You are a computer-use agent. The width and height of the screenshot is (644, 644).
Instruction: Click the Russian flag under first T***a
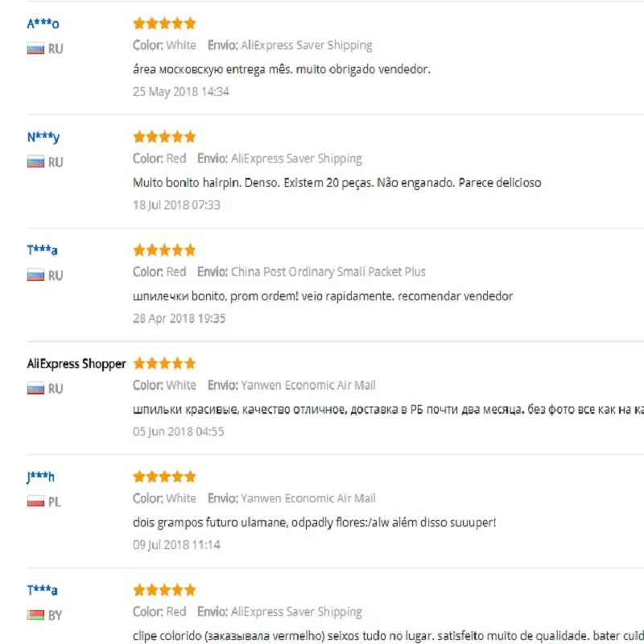point(35,275)
